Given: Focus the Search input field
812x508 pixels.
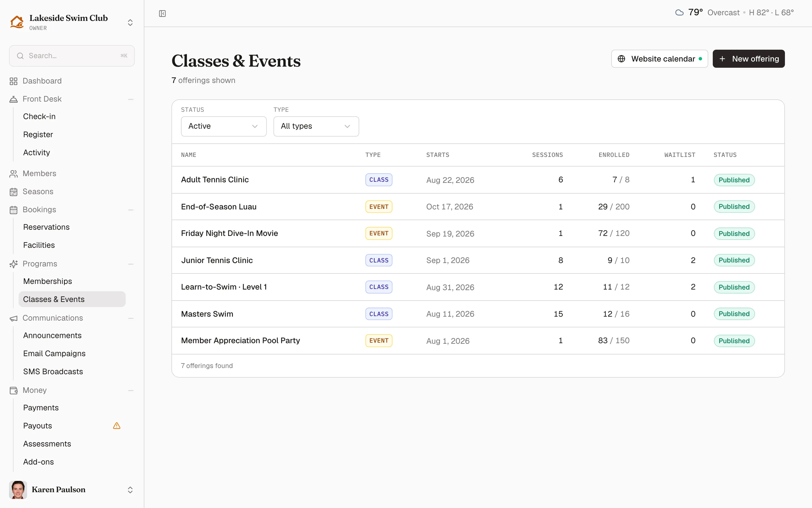Looking at the screenshot, I should 72,56.
